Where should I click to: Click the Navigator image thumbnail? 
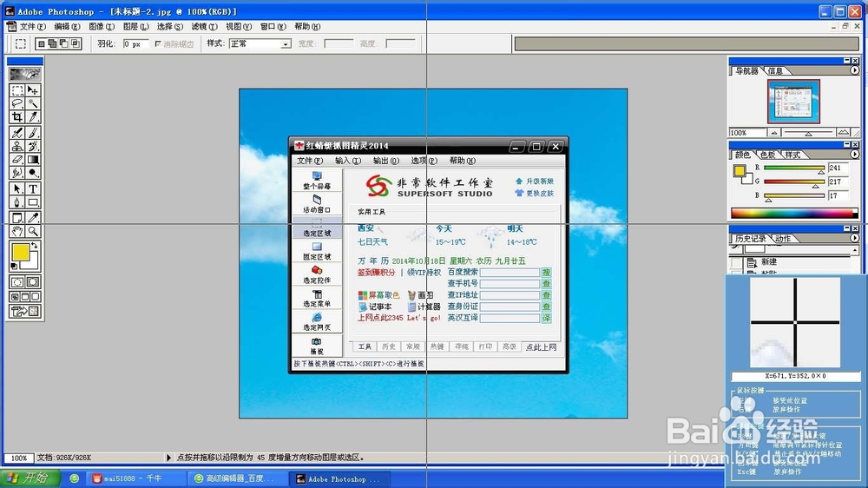pos(793,102)
